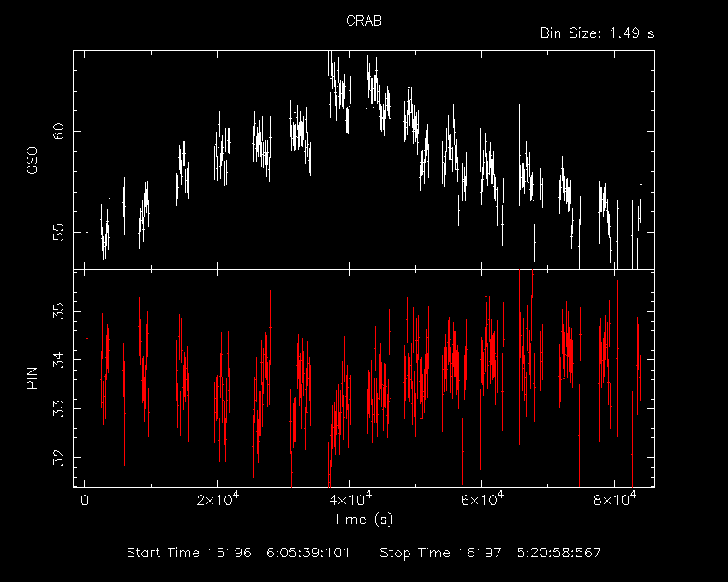The image size is (728, 582).
Task: Click the stop timestamp '5:20:58:567'
Action: tap(559, 553)
